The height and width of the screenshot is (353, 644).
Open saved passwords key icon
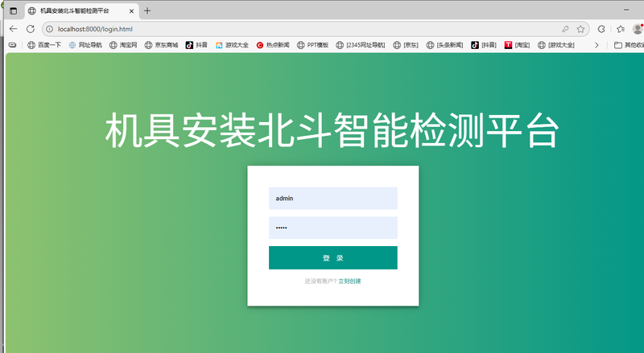[x=565, y=29]
